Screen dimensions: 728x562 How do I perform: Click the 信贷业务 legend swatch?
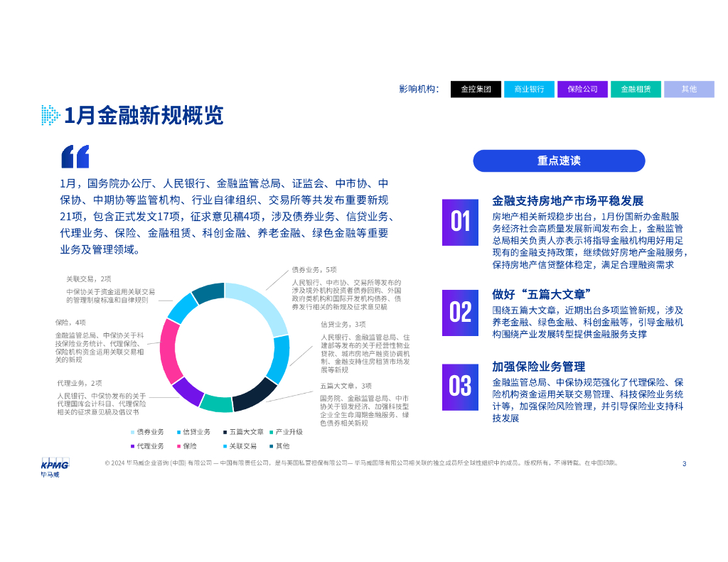pos(178,432)
